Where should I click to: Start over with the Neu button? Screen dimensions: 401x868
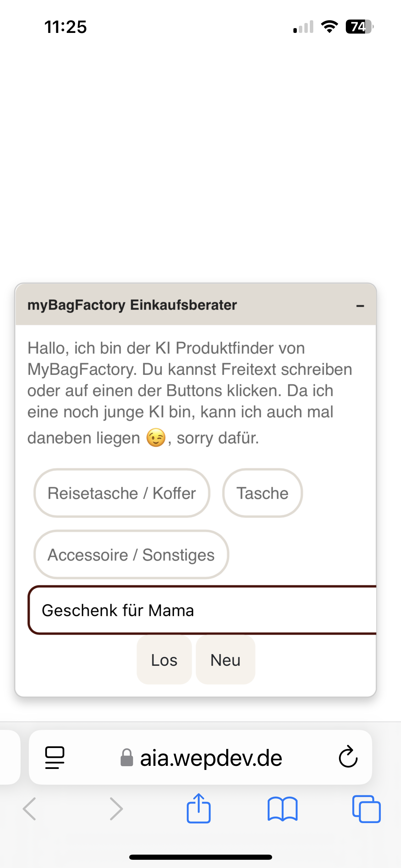pyautogui.click(x=225, y=660)
